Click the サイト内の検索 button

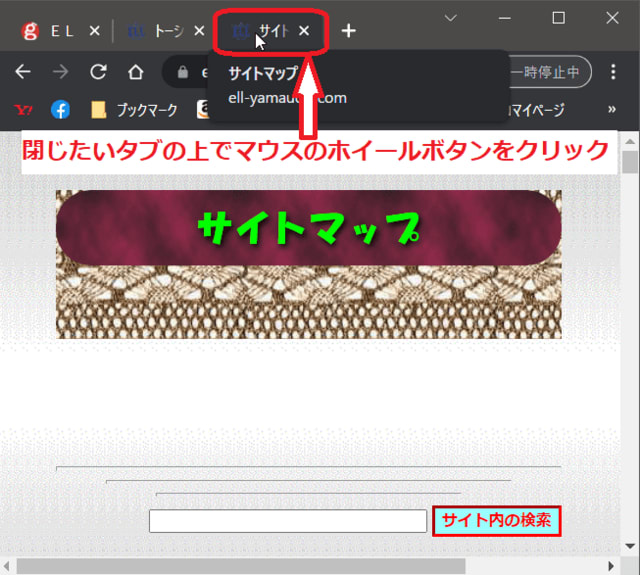496,521
